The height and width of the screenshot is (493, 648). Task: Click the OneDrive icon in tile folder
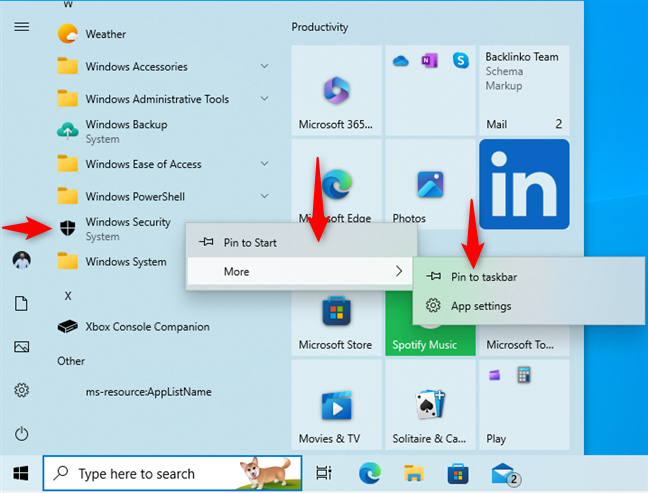[x=400, y=61]
